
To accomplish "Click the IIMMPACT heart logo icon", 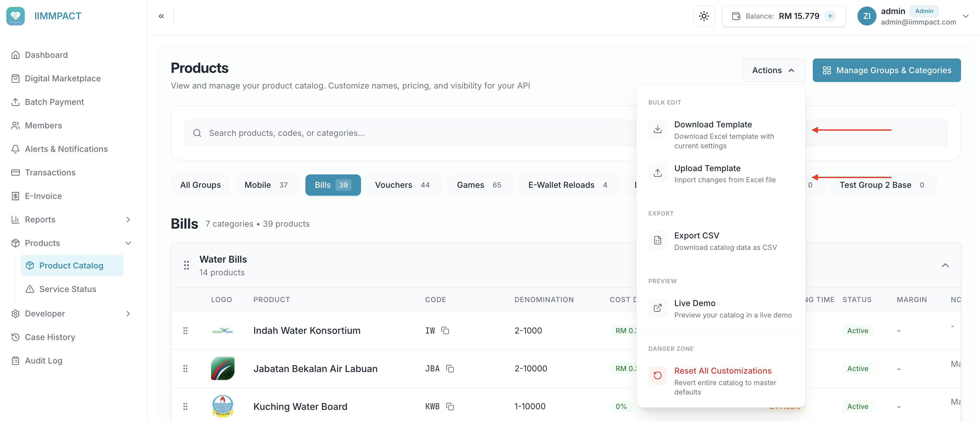I will pos(16,16).
